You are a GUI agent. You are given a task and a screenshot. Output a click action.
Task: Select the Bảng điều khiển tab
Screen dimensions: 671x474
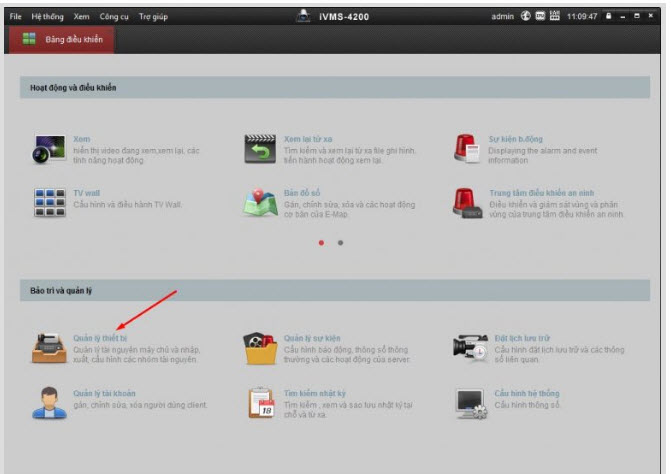click(62, 39)
